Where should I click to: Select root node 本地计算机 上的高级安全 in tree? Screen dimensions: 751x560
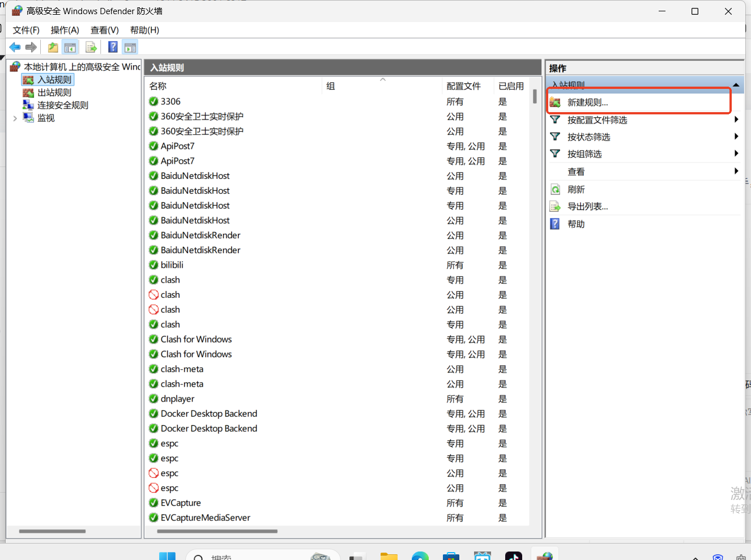(x=82, y=67)
